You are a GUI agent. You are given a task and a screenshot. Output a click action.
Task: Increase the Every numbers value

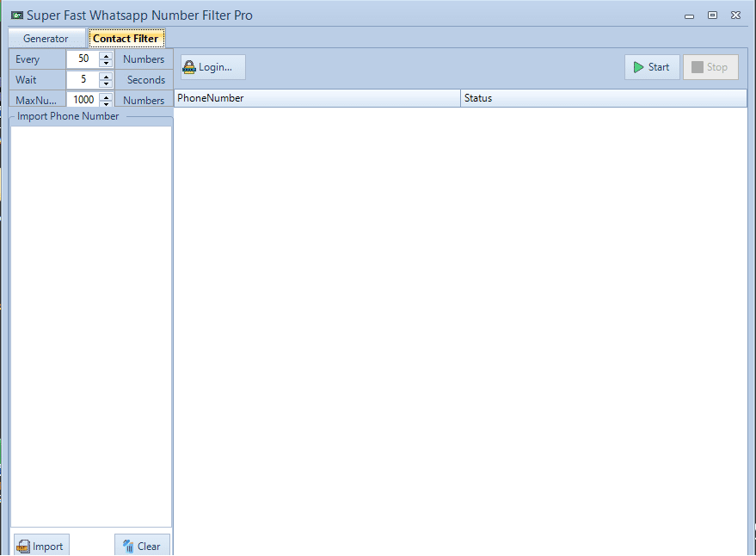point(106,55)
